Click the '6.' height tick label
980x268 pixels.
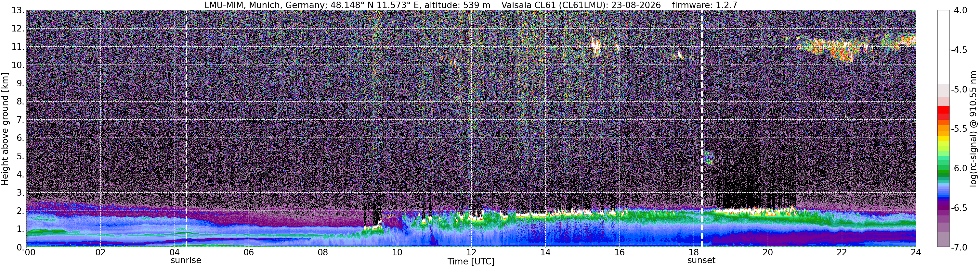pos(20,138)
